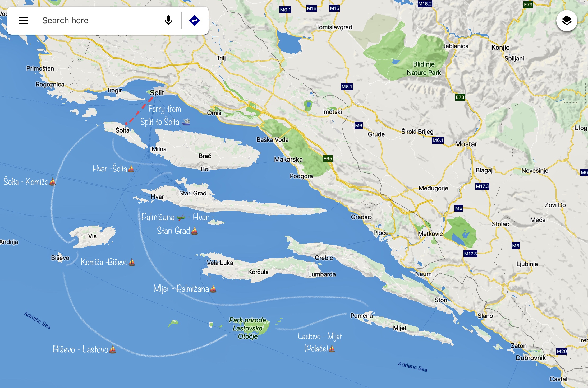Image resolution: width=588 pixels, height=388 pixels.
Task: Click the E65 road shield
Action: 328,159
